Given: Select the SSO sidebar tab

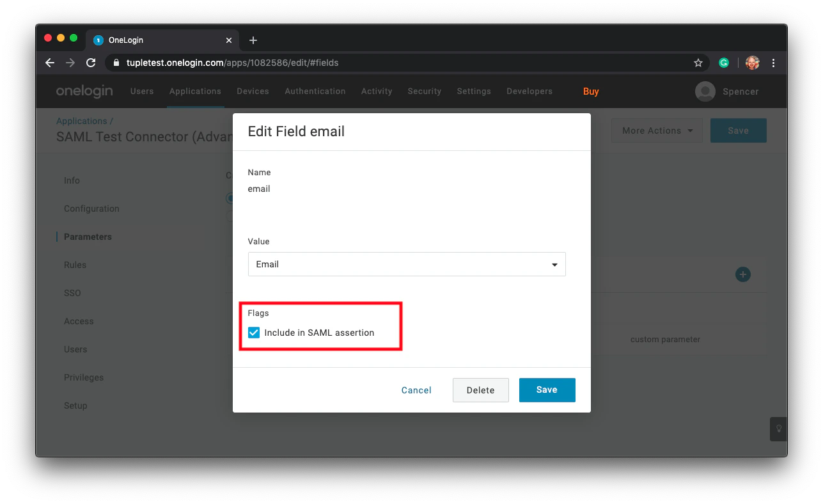Looking at the screenshot, I should [72, 293].
